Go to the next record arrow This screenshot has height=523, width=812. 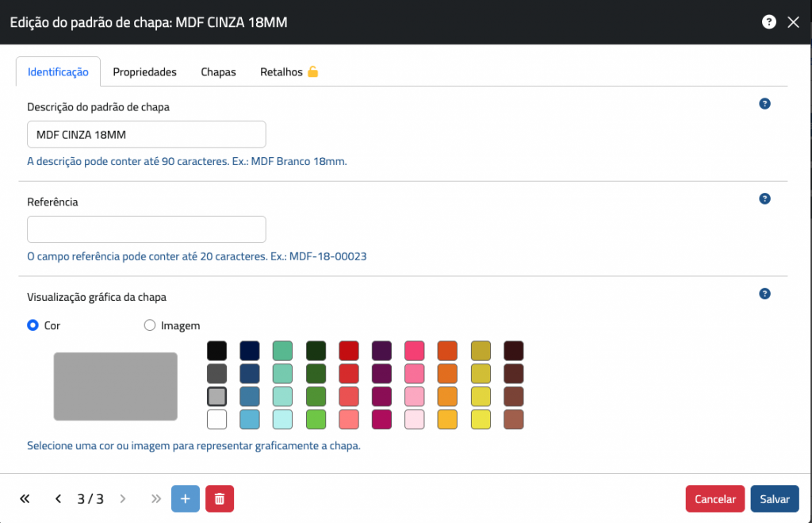click(x=123, y=498)
